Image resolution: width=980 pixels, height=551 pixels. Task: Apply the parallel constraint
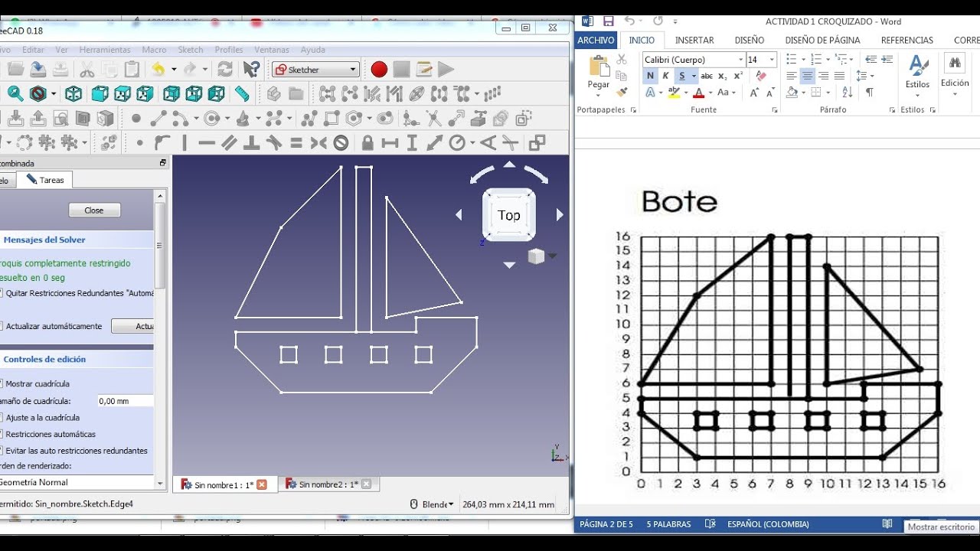click(229, 142)
